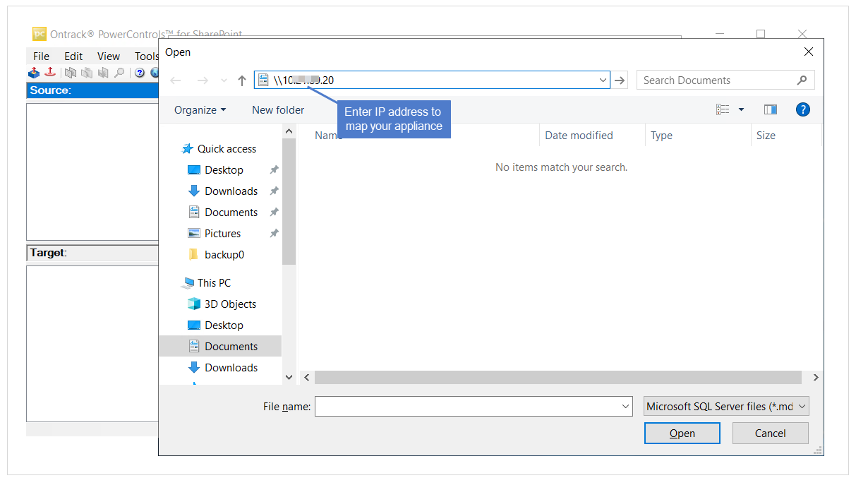
Task: Open the Organize dropdown menu
Action: 200,110
